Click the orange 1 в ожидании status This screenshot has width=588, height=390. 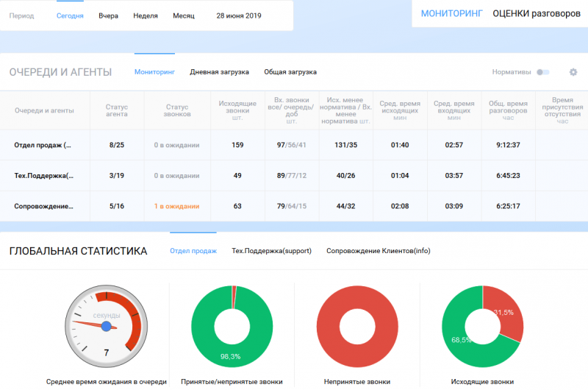(x=177, y=206)
